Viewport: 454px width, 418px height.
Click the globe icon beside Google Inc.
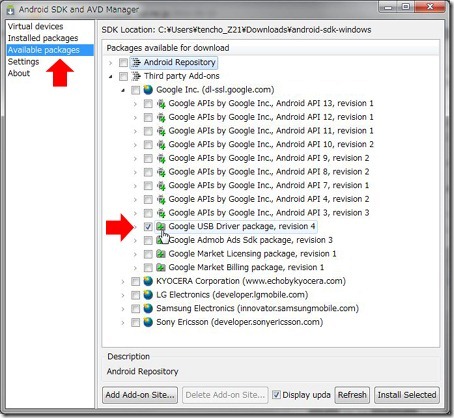click(148, 90)
